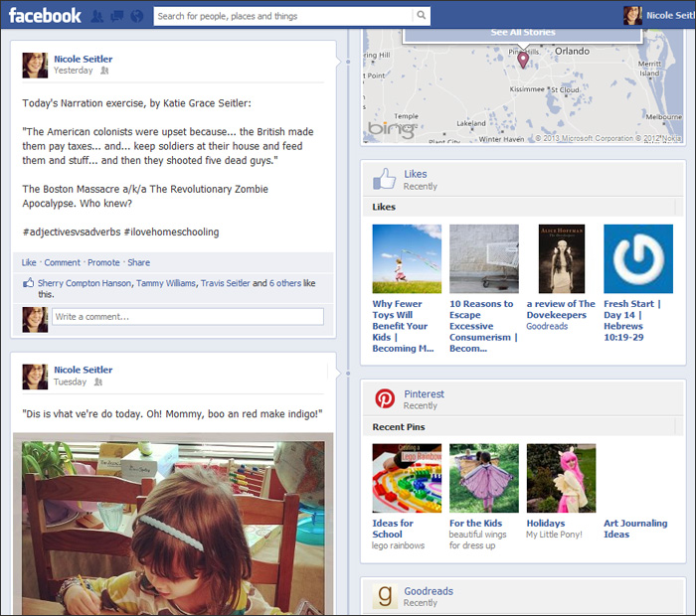The height and width of the screenshot is (616, 696).
Task: Click the Yesterday timestamp
Action: click(74, 71)
